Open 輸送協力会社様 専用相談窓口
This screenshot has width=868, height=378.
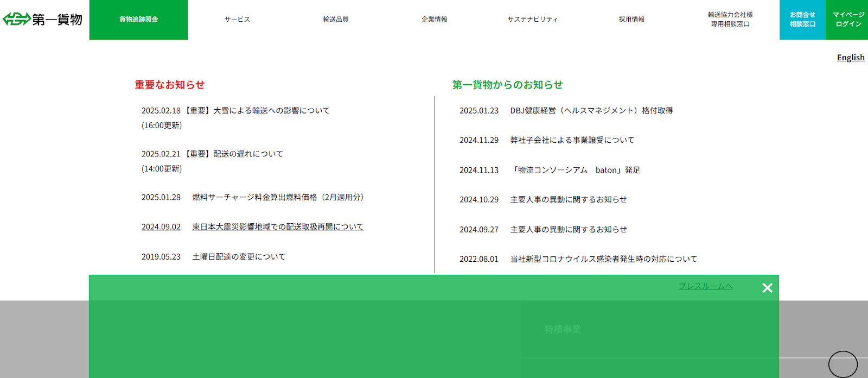(730, 20)
